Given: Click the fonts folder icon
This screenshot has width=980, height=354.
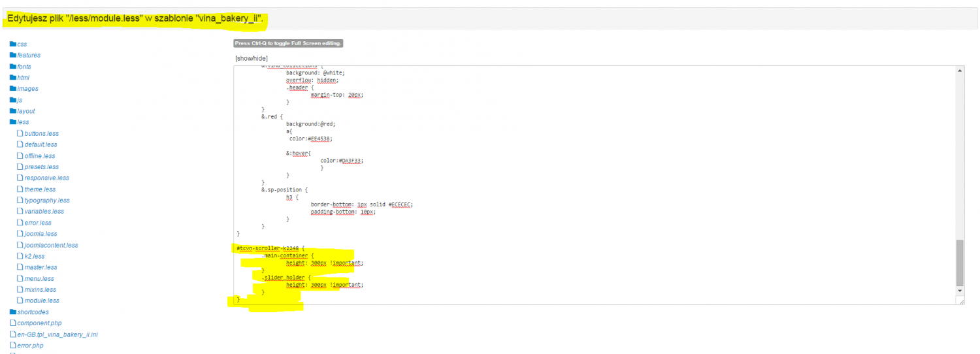Looking at the screenshot, I should [12, 67].
